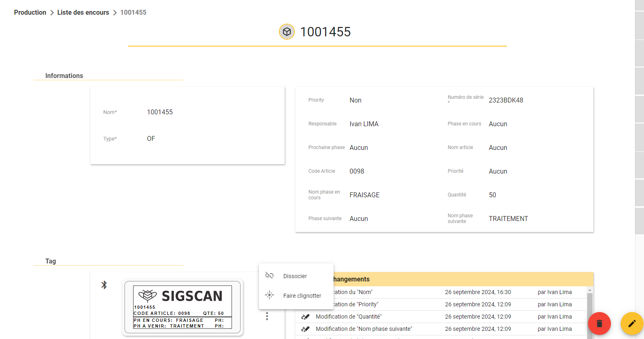Open Liste des encours breadcrumb link
The image size is (644, 339).
click(x=83, y=12)
